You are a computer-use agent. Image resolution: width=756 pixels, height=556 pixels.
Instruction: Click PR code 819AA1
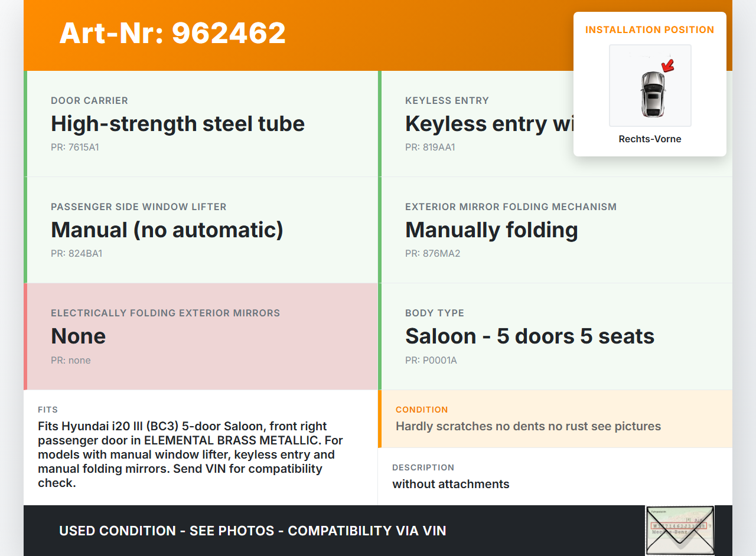430,147
